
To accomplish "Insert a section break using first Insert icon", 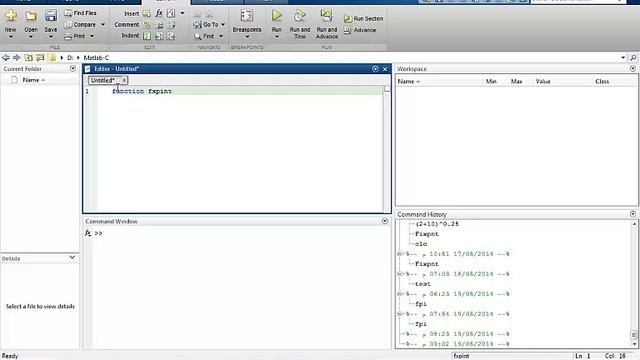I will pyautogui.click(x=147, y=13).
